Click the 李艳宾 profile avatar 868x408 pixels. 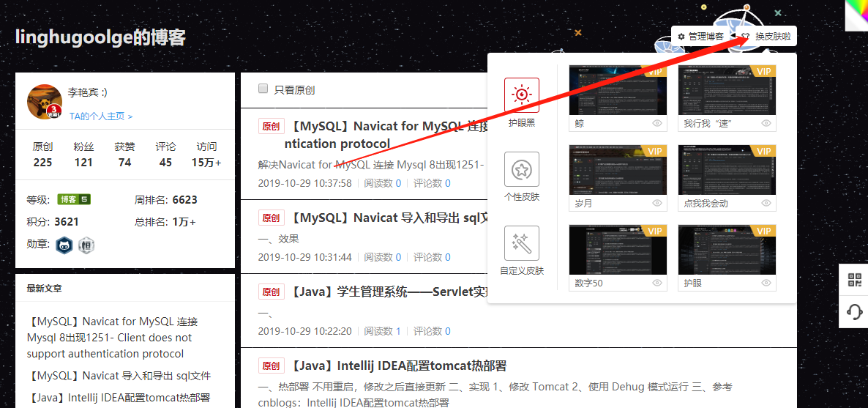(45, 101)
